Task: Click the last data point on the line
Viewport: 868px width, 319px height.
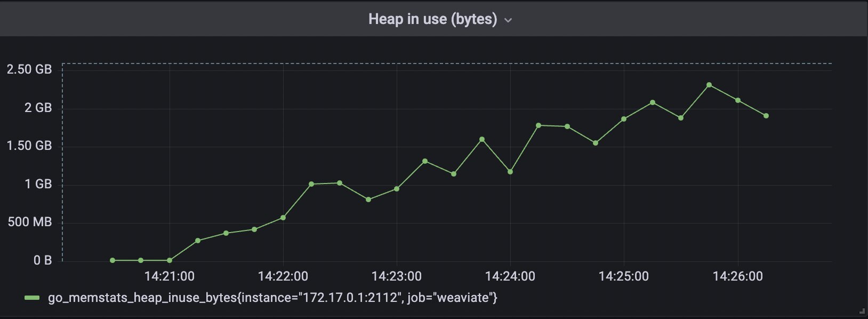Action: click(766, 116)
